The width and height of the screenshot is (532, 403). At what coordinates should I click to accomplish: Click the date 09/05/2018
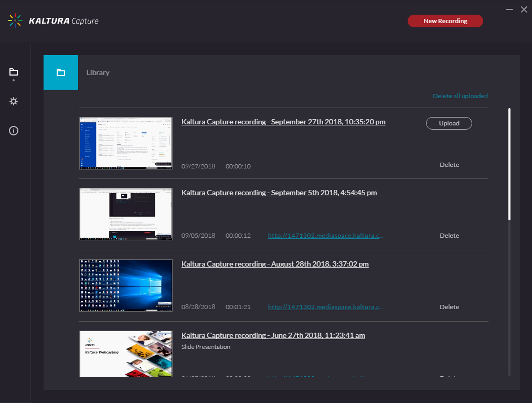[x=198, y=236]
